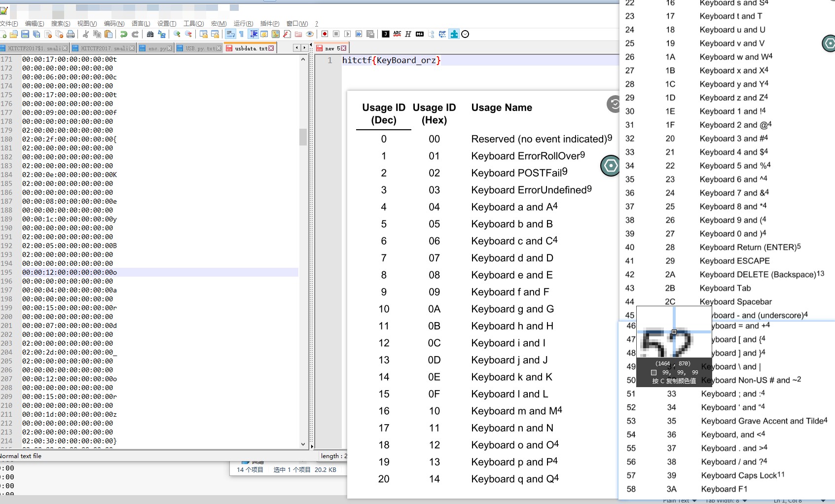Click the Print toolbar icon

[71, 34]
